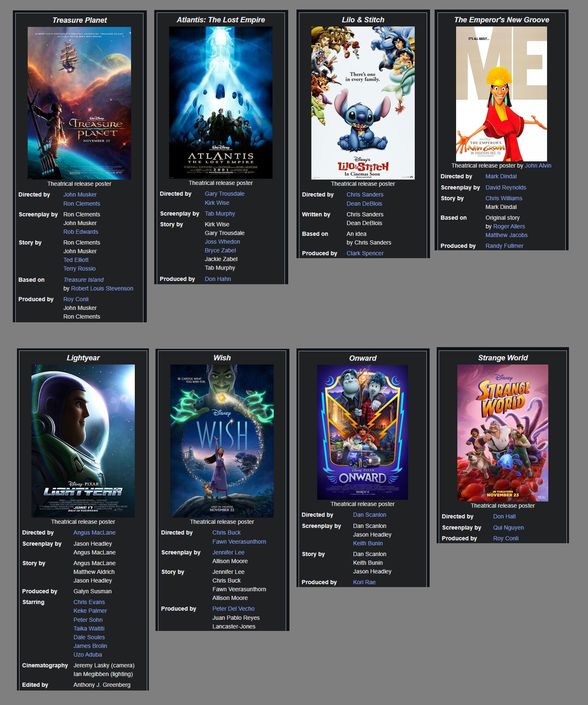Click "Jackie Zabel" in Atlantis Story by

(221, 259)
